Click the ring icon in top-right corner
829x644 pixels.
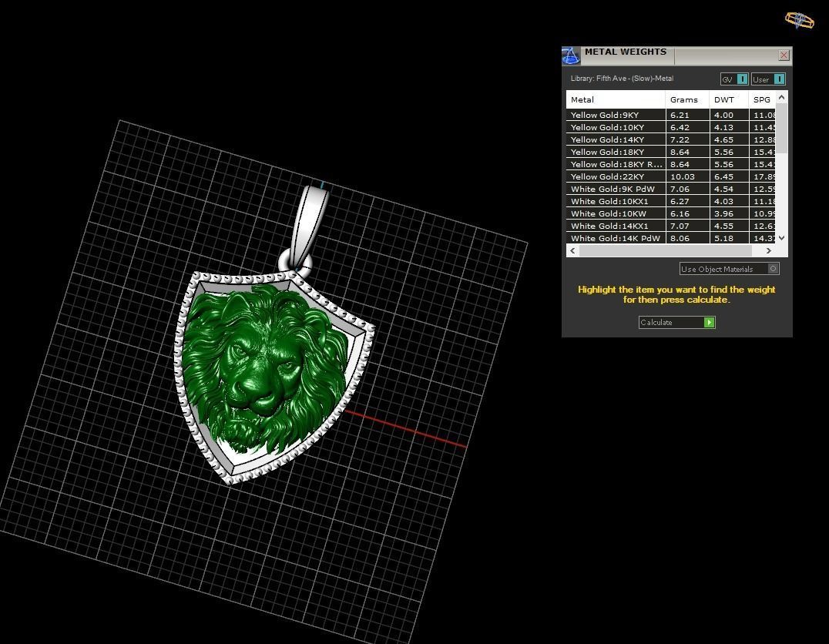pyautogui.click(x=800, y=20)
